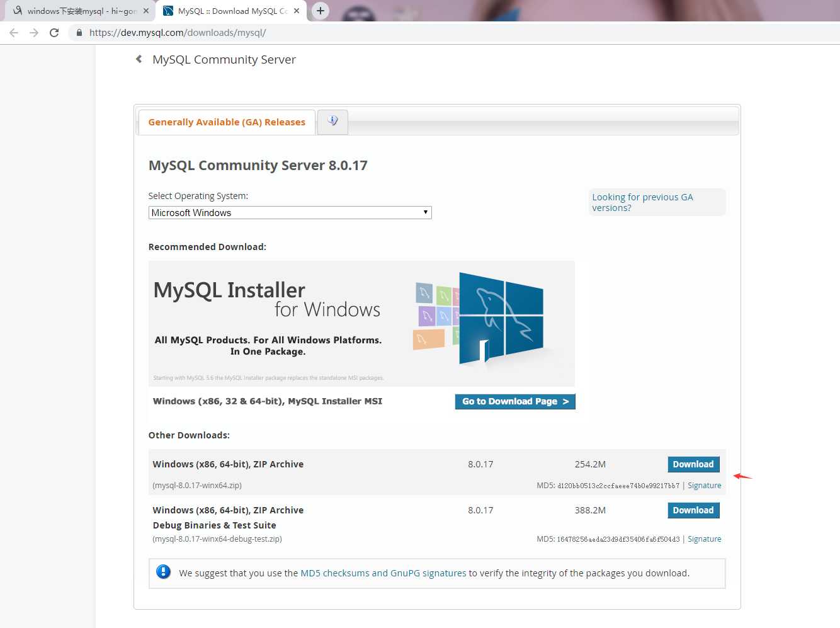Open MD5 checksums and GnuPG signatures link
This screenshot has height=628, width=840.
click(383, 573)
